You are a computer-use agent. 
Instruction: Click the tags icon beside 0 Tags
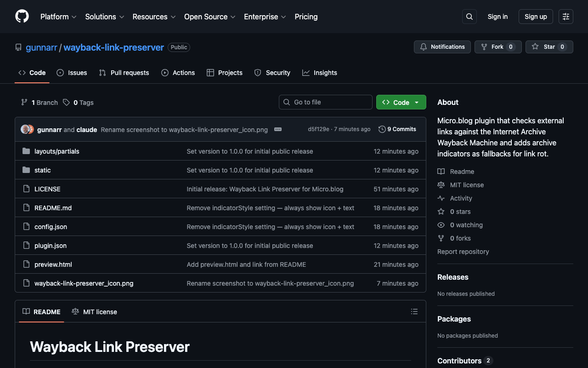66,102
